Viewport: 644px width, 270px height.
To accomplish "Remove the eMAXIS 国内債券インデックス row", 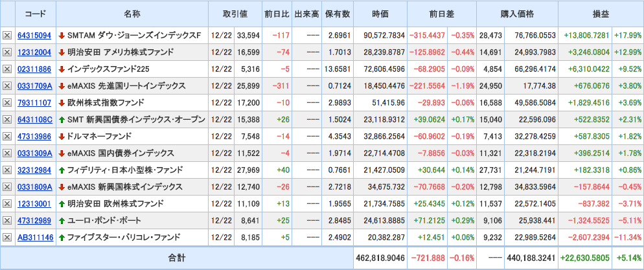I will click(x=7, y=153).
